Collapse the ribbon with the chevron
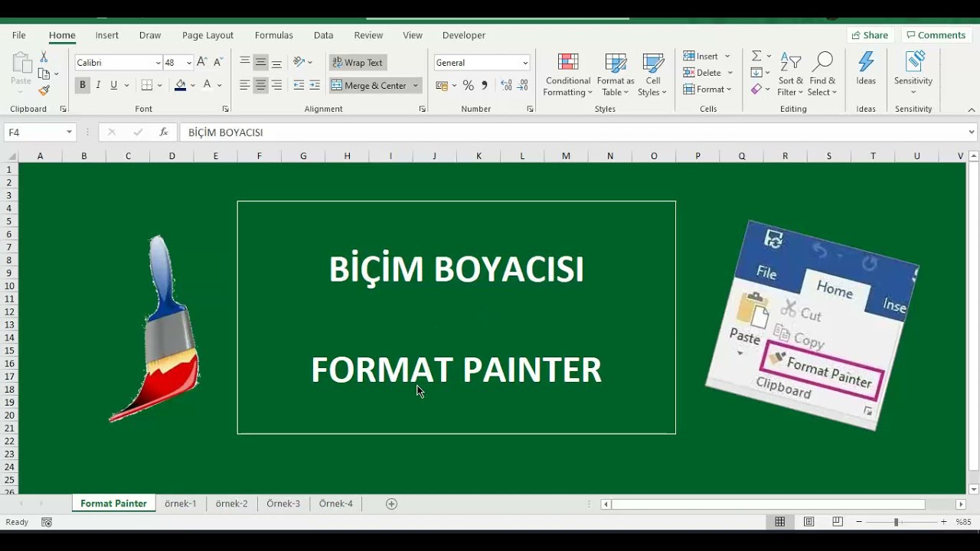 (972, 109)
